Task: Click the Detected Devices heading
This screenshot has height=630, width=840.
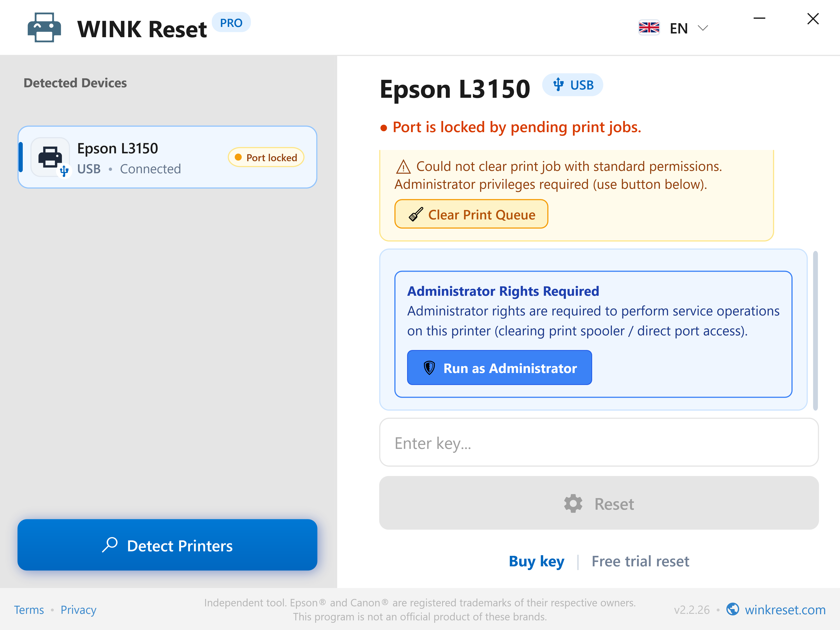Action: [75, 83]
